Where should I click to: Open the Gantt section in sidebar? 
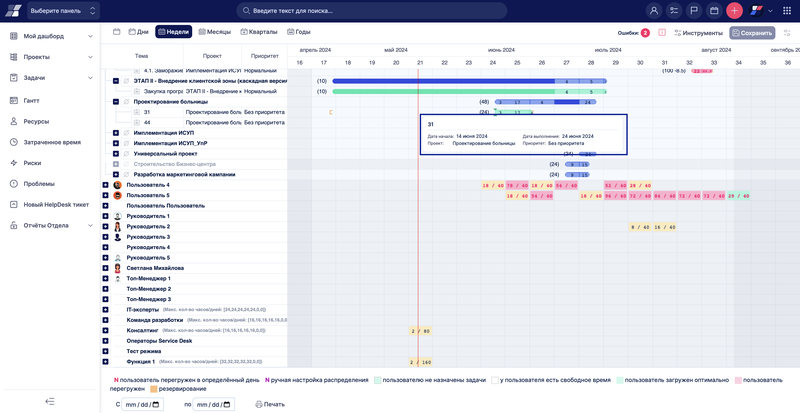pos(31,100)
